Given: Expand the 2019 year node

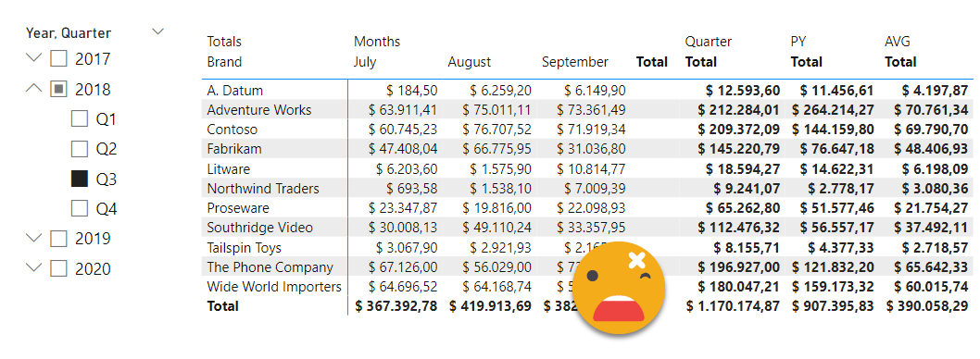Looking at the screenshot, I should pos(34,238).
